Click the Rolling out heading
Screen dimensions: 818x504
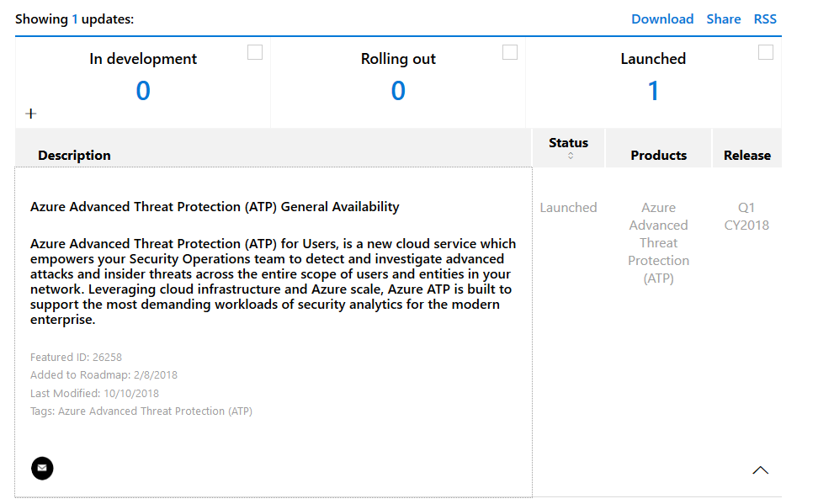pyautogui.click(x=398, y=59)
